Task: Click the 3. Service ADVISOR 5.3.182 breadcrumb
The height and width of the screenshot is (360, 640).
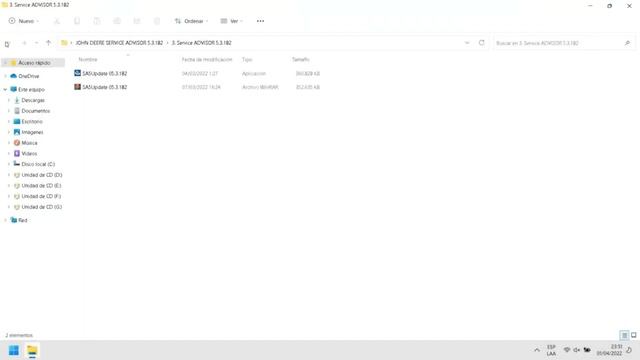Action: (202, 43)
